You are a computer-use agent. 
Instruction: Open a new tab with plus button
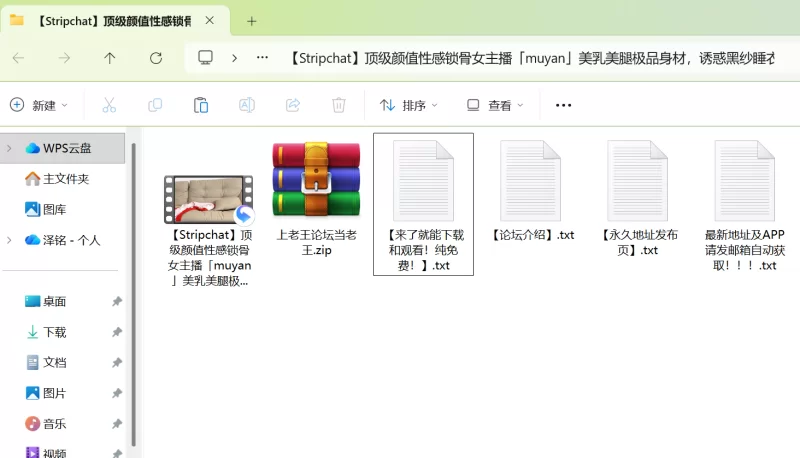(252, 20)
